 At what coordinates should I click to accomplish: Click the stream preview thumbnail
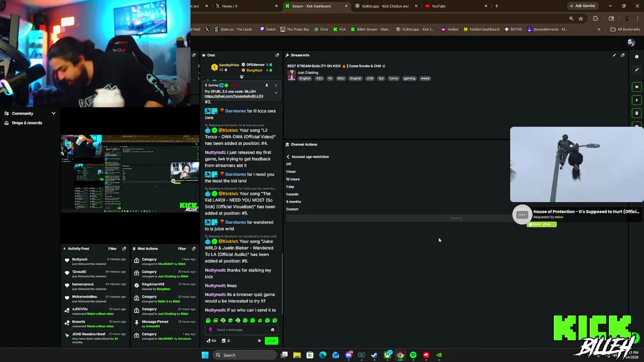[x=130, y=174]
